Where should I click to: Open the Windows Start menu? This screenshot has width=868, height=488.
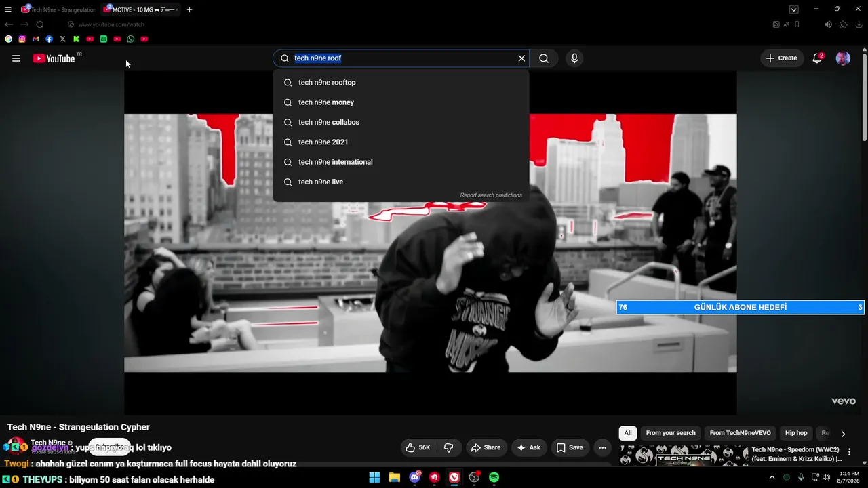coord(374,478)
